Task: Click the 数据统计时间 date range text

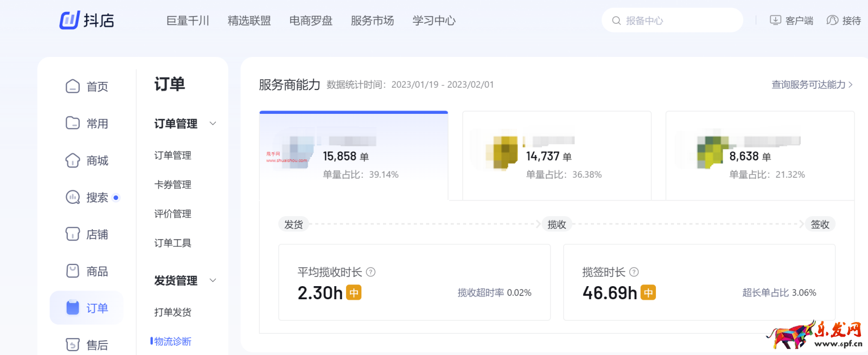Action: click(x=410, y=85)
